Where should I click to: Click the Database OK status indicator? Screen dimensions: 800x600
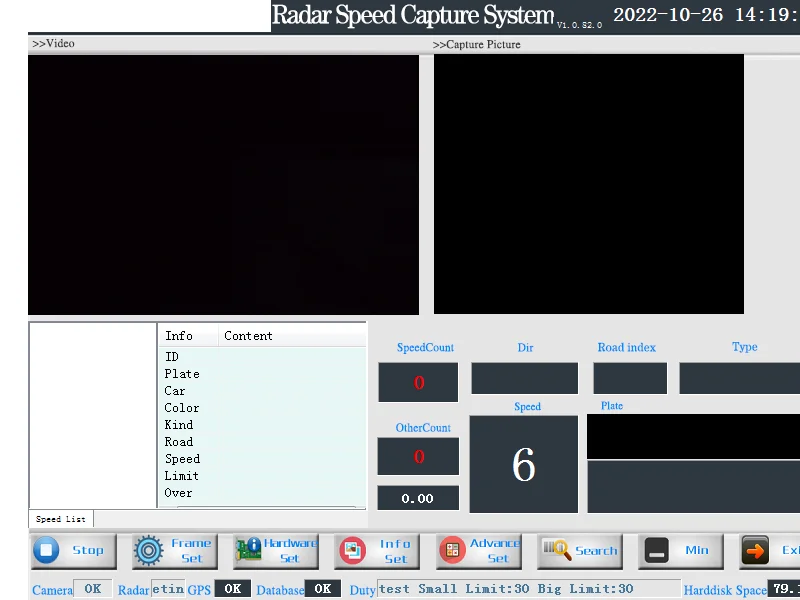pyautogui.click(x=322, y=588)
